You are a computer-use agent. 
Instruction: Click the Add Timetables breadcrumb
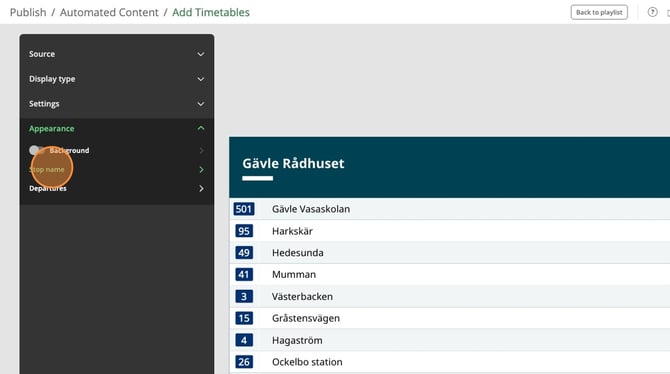click(211, 12)
